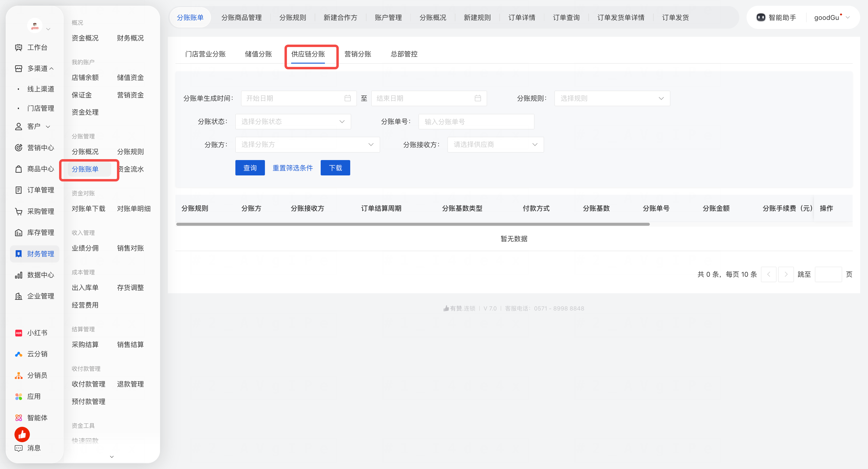Image resolution: width=868 pixels, height=469 pixels.
Task: Open the 请选择供应商 dropdown
Action: [x=495, y=145]
